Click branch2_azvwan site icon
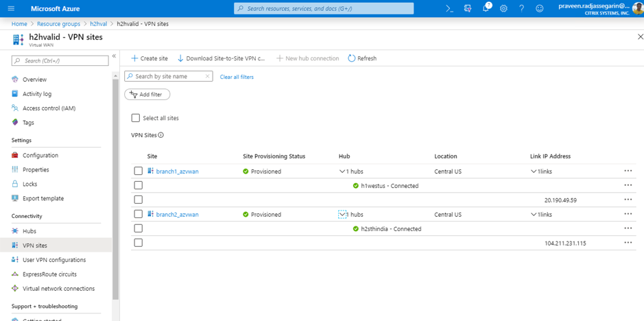 coord(150,214)
